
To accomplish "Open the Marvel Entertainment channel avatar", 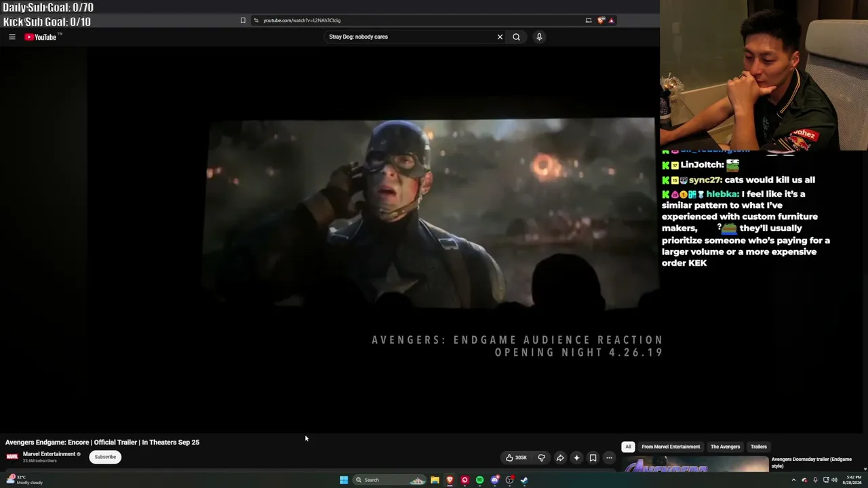I will pos(12,456).
